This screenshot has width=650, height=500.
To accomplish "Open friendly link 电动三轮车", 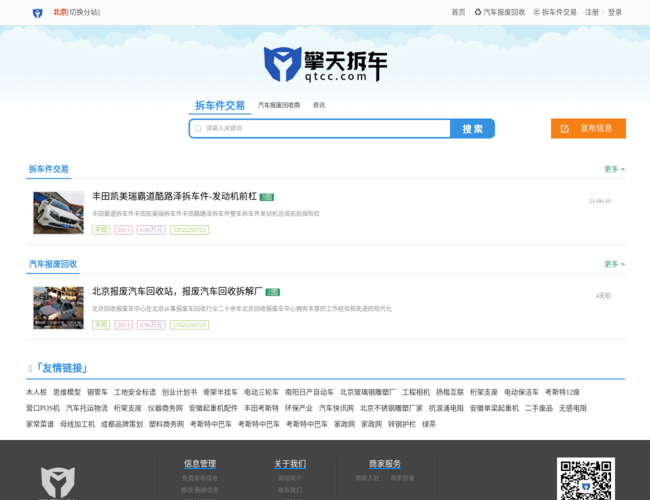I will click(x=262, y=392).
